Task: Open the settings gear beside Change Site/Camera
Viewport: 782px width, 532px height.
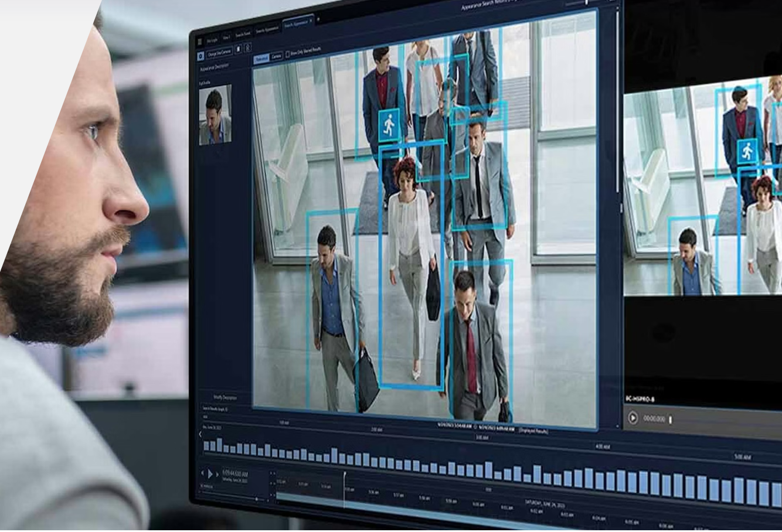Action: point(200,55)
